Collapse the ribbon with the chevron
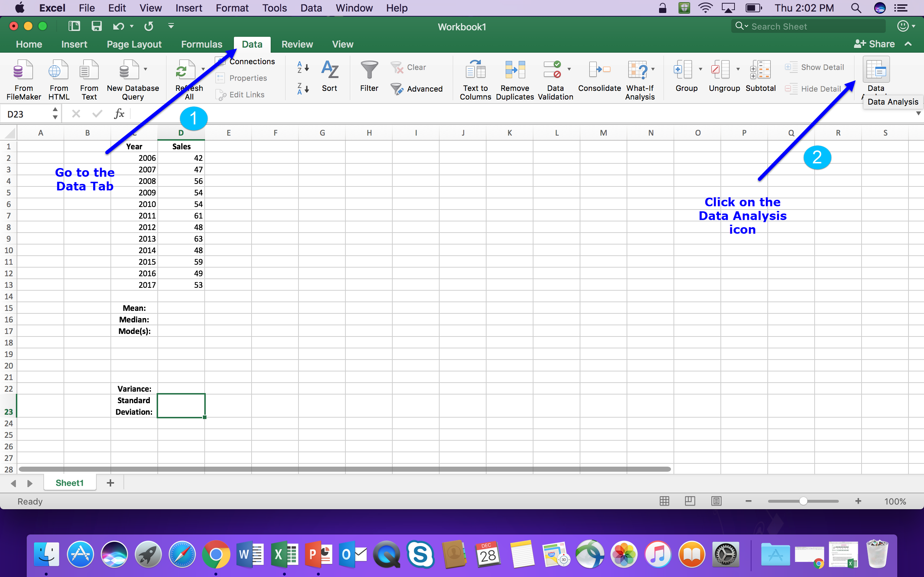924x577 pixels. pyautogui.click(x=909, y=44)
